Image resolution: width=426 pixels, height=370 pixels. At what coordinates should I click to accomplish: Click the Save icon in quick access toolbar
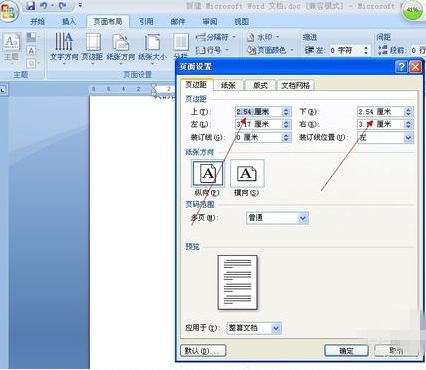coord(31,5)
